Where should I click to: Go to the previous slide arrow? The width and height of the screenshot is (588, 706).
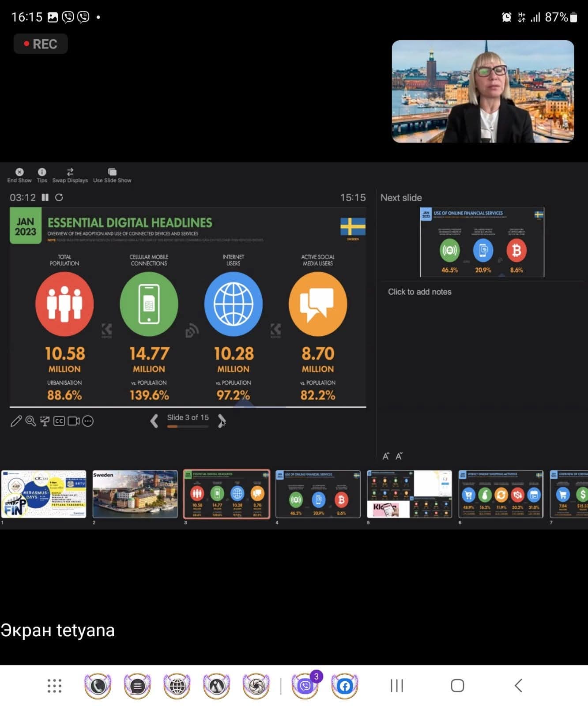coord(154,421)
